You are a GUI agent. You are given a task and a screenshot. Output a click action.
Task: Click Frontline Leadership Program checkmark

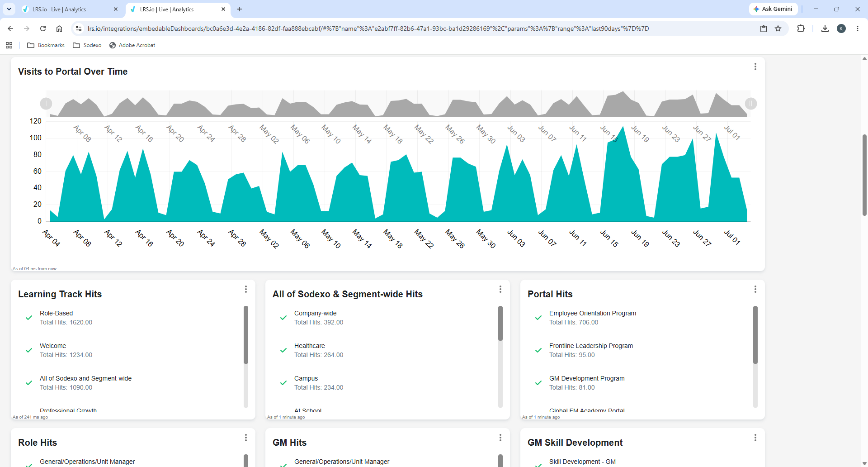coord(538,350)
